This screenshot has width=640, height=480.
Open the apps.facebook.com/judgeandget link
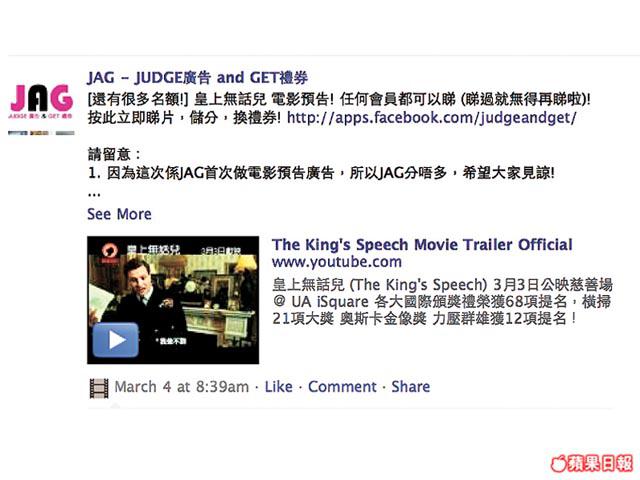(x=432, y=118)
